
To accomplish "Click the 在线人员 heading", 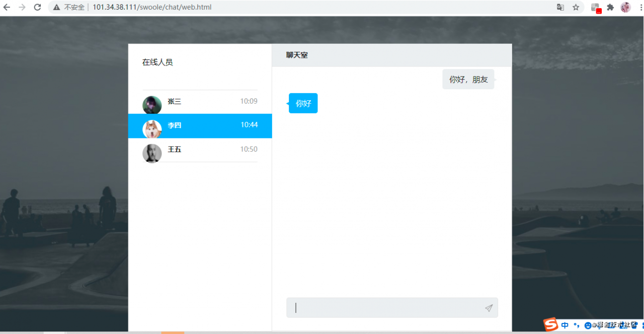I will [x=157, y=62].
